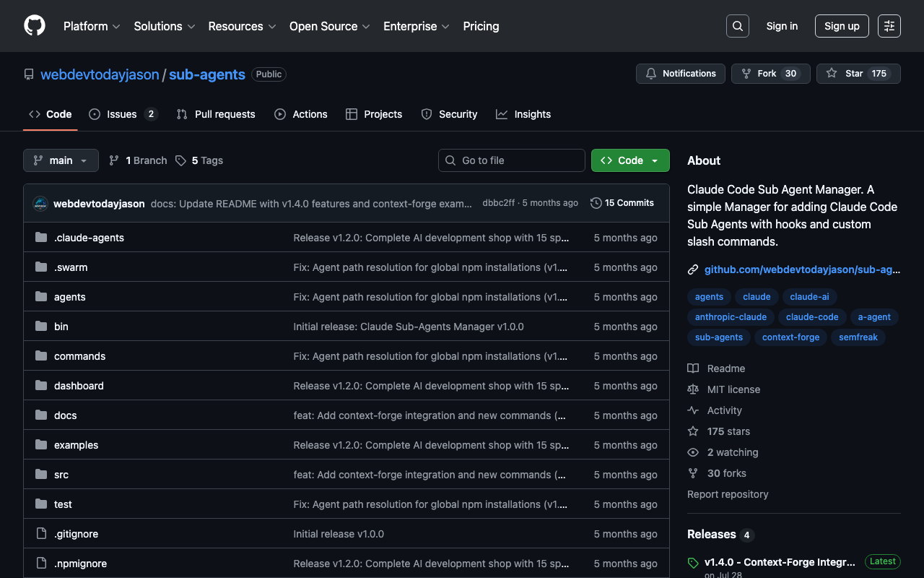
Task: Select the claude-code topic tag
Action: [812, 317]
